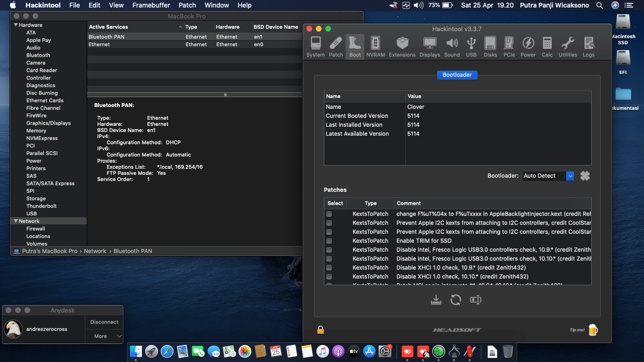Click the refresh icon below the patches list
Image resolution: width=644 pixels, height=362 pixels.
[x=455, y=300]
